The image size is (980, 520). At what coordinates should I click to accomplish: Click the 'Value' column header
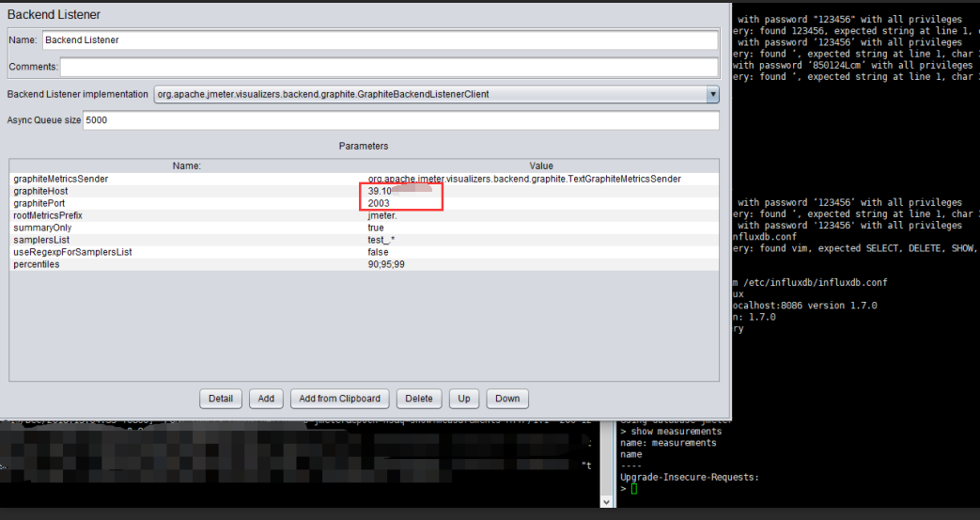[x=541, y=165]
